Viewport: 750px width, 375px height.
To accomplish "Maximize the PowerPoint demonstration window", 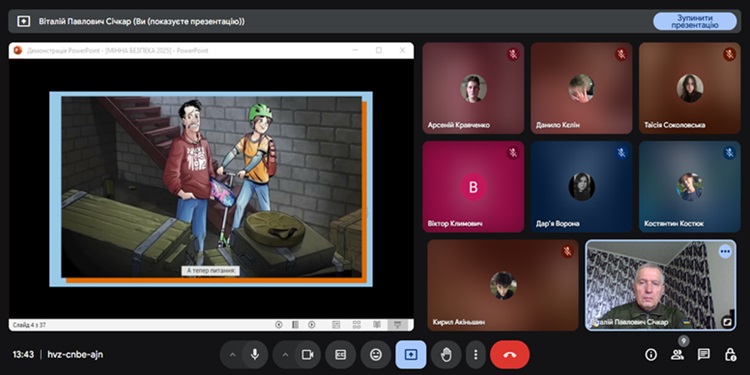I will pyautogui.click(x=379, y=50).
